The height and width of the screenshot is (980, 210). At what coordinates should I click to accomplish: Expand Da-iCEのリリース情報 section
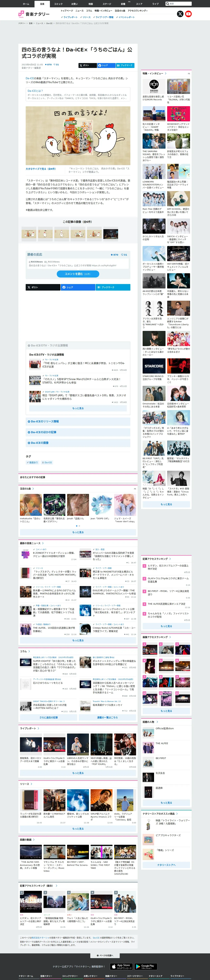pos(78,422)
